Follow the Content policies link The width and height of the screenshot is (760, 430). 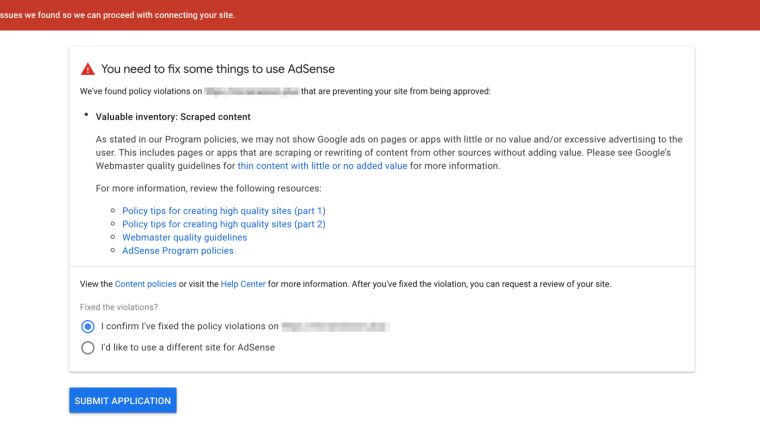pos(145,284)
